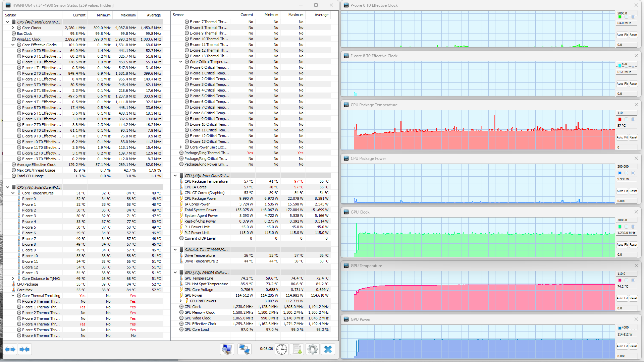Click the log file start icon

(297, 349)
